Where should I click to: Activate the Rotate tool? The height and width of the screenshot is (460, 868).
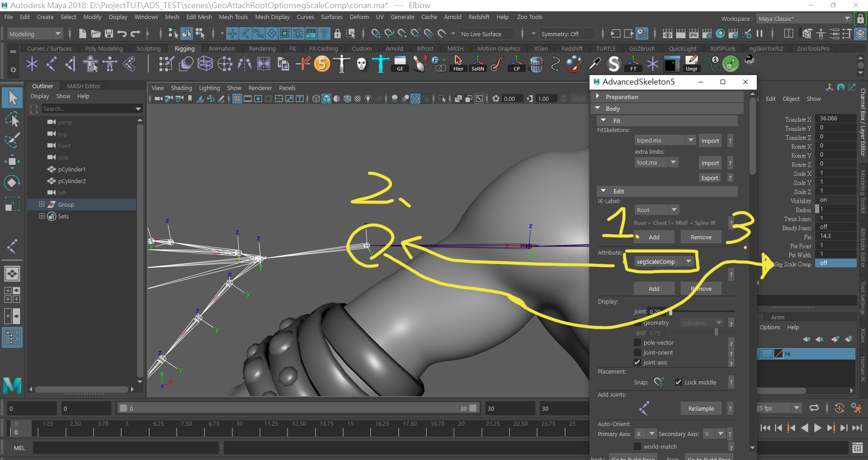coord(12,182)
